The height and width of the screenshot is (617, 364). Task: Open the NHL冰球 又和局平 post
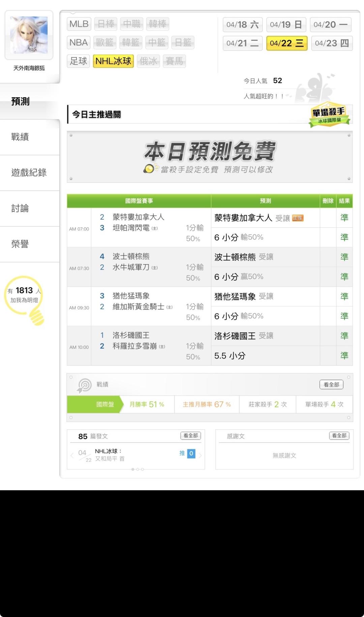pyautogui.click(x=110, y=455)
